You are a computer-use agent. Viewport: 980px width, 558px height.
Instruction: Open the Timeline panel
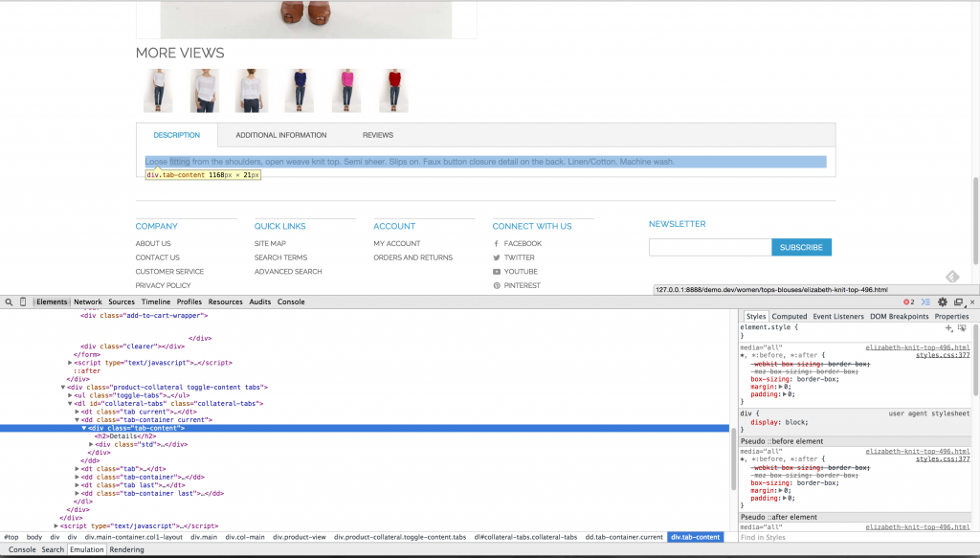tap(156, 301)
